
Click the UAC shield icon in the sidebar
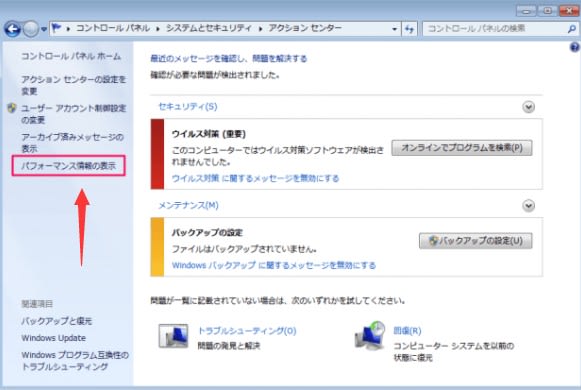[12, 108]
